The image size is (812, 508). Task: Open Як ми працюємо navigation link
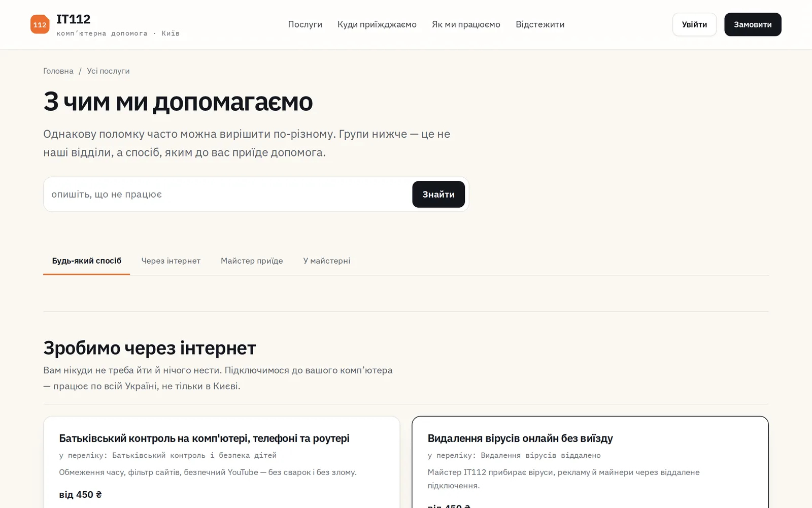pyautogui.click(x=466, y=24)
